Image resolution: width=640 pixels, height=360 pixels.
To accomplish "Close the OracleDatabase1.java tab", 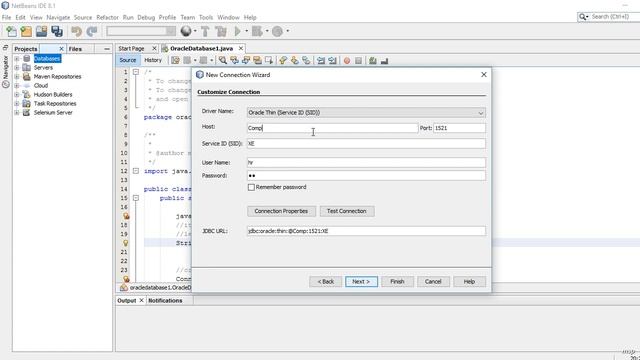I will coord(241,49).
